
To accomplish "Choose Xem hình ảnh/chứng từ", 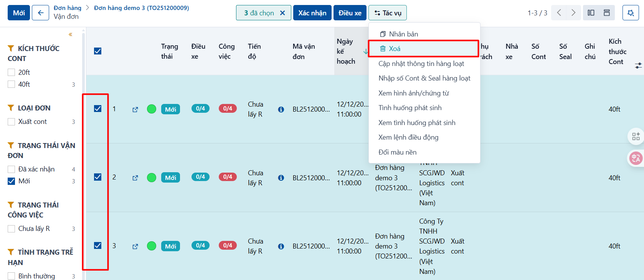I will 424,93.
